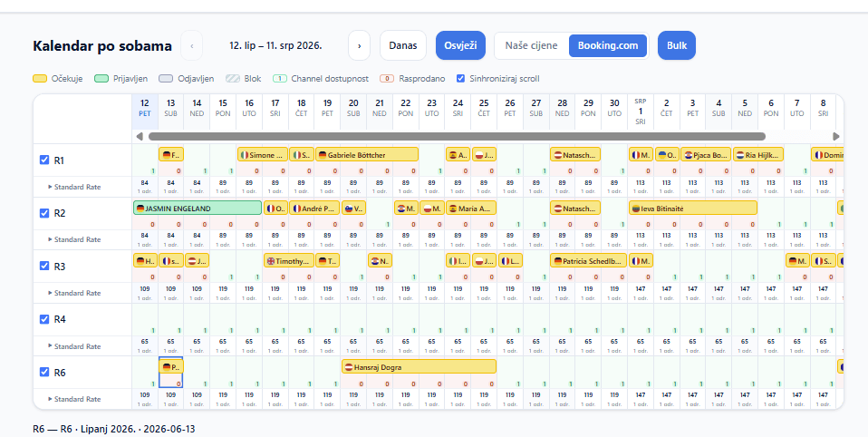Click the Prijavljen green legend swatch
This screenshot has height=437, width=868.
[101, 79]
